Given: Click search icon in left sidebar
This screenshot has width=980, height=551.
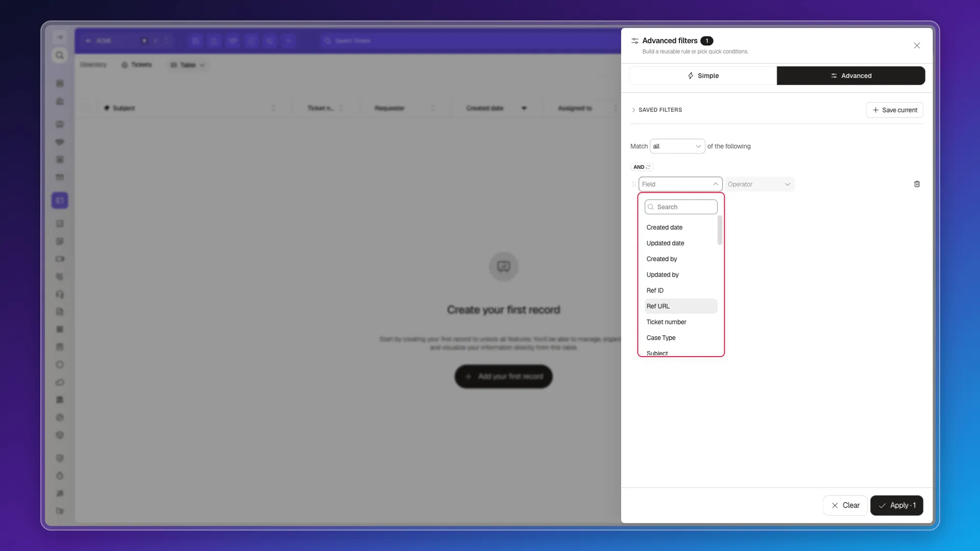Looking at the screenshot, I should click(60, 55).
